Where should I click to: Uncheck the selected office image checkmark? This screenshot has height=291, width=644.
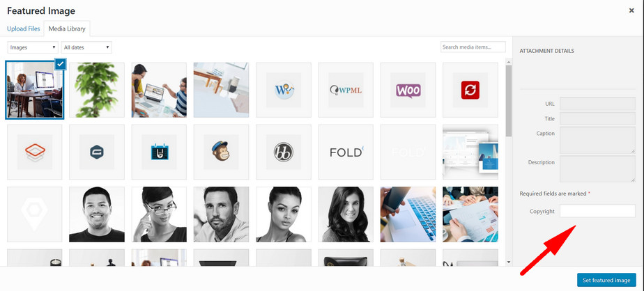tap(61, 63)
